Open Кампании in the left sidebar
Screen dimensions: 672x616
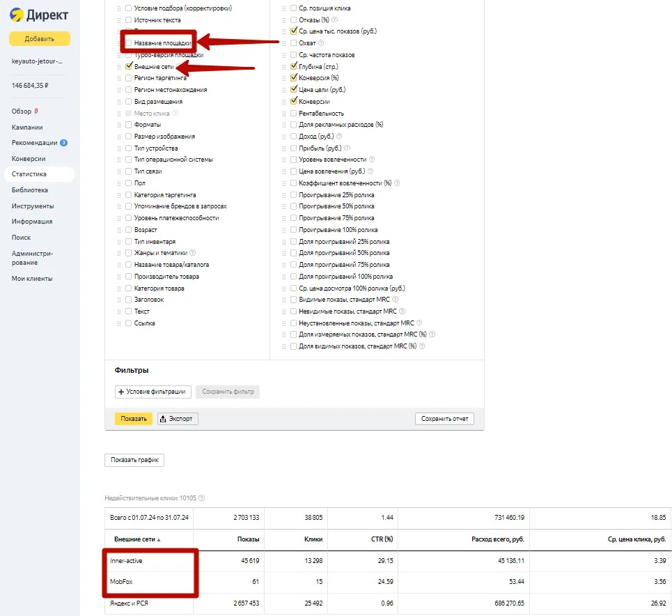(x=27, y=128)
